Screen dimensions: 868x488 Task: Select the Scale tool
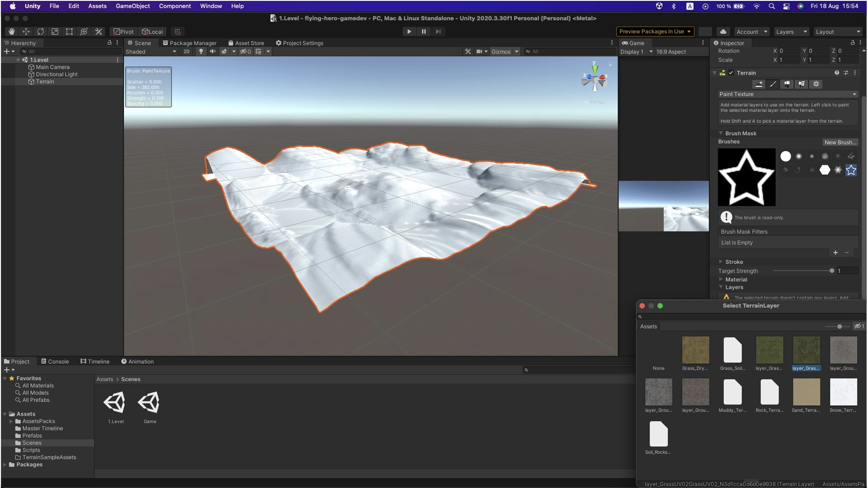(x=55, y=32)
